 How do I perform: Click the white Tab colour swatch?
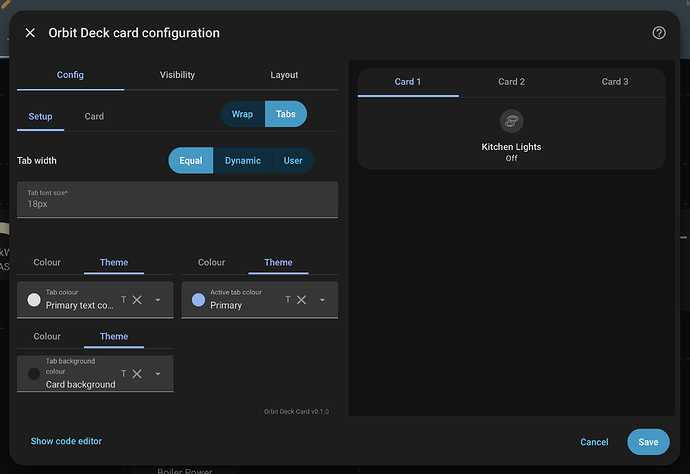[x=34, y=300]
